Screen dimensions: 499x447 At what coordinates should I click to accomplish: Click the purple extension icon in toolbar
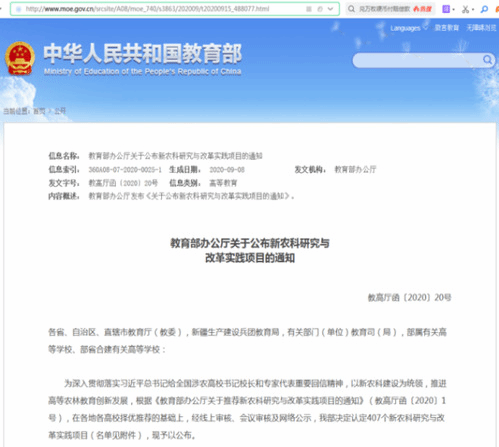click(446, 9)
